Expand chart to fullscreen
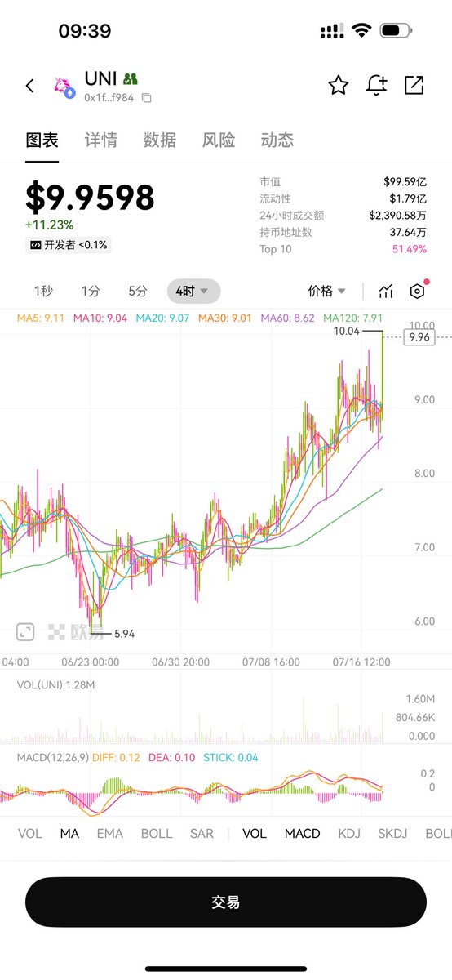 pyautogui.click(x=25, y=631)
